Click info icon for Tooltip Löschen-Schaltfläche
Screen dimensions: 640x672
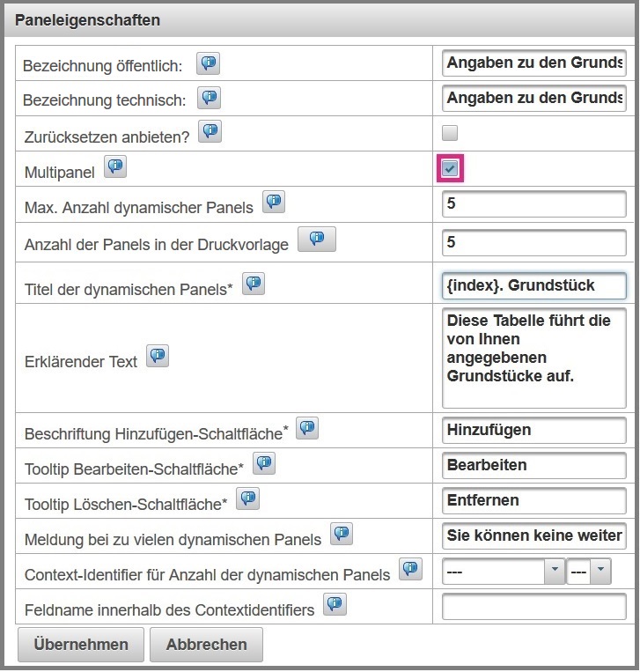click(x=248, y=499)
